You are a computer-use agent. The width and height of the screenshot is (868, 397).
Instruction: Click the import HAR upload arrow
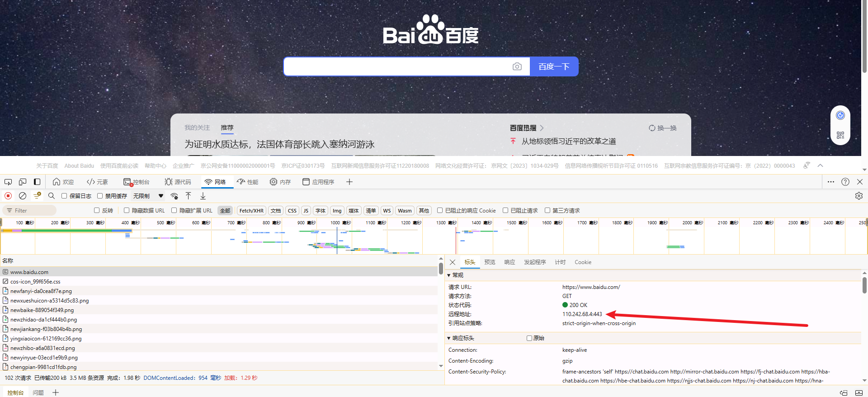[189, 196]
